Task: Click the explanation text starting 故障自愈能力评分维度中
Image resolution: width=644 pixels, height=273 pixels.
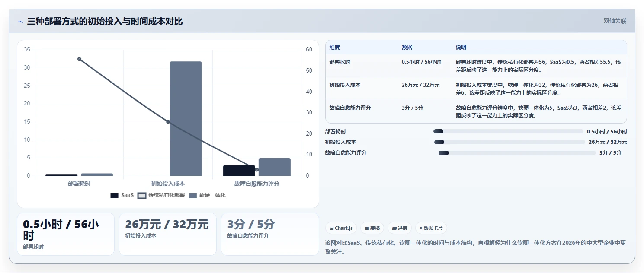Action: (x=538, y=111)
